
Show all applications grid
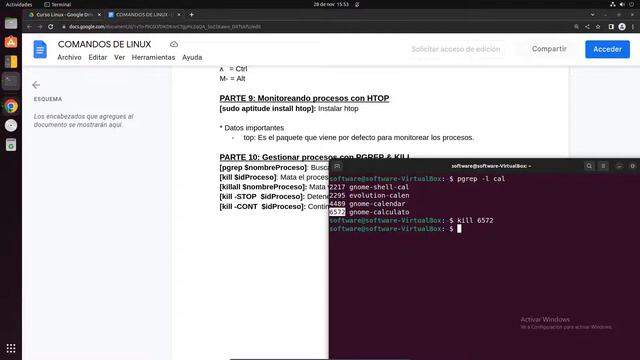(11, 348)
